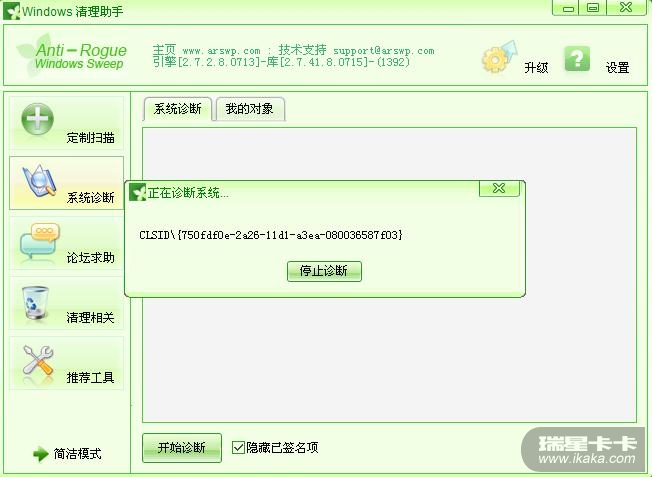Switch to the 我的对象 tab
The width and height of the screenshot is (652, 477).
pos(249,109)
